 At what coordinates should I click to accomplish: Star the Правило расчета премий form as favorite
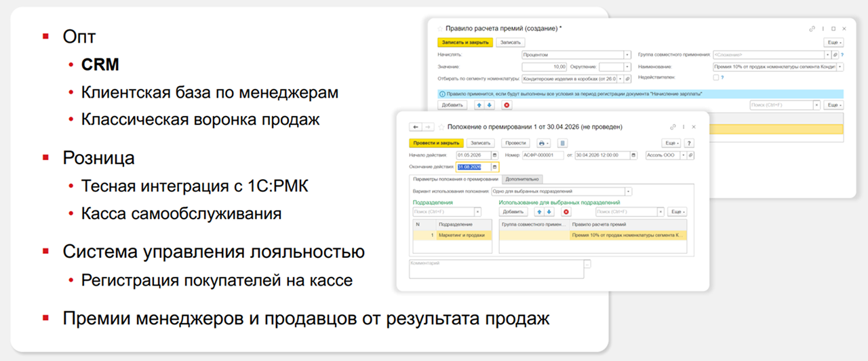[x=440, y=29]
